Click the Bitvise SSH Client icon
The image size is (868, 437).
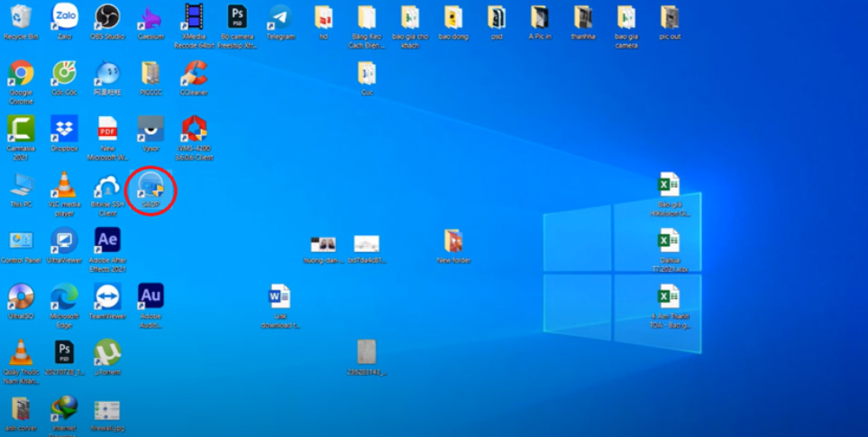(x=107, y=187)
